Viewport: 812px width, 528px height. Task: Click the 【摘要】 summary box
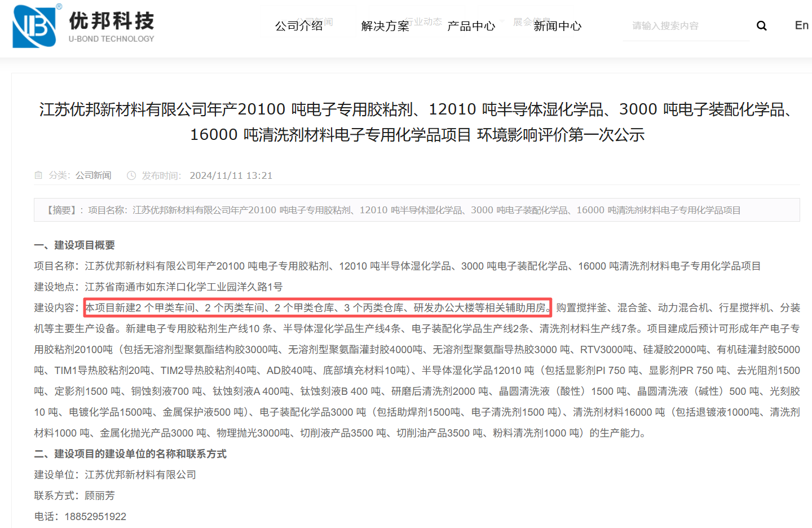coord(417,210)
